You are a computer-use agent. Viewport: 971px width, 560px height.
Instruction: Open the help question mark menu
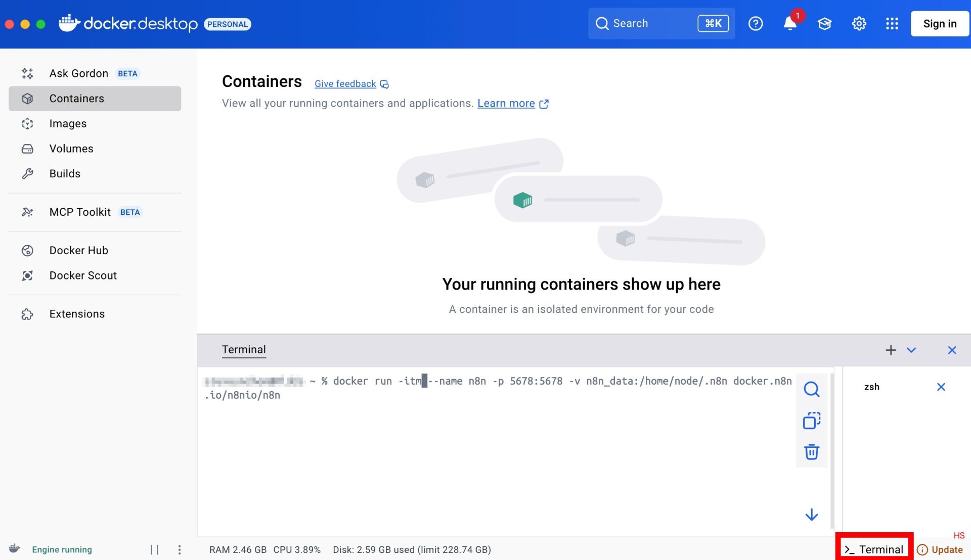(x=756, y=23)
